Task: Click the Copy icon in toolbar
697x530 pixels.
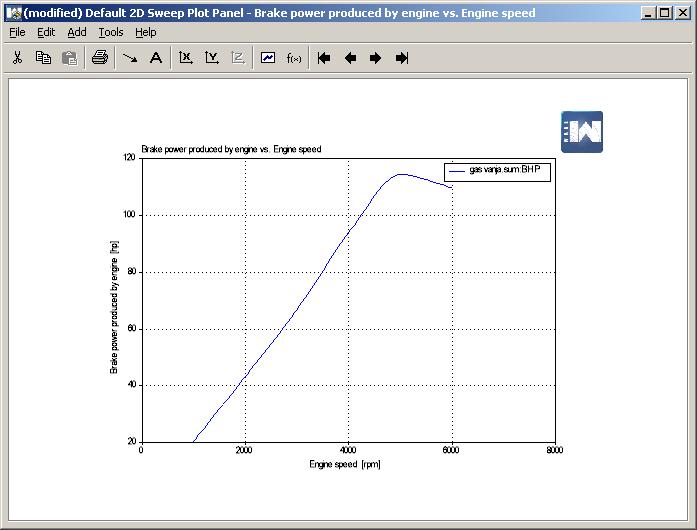Action: 43,58
